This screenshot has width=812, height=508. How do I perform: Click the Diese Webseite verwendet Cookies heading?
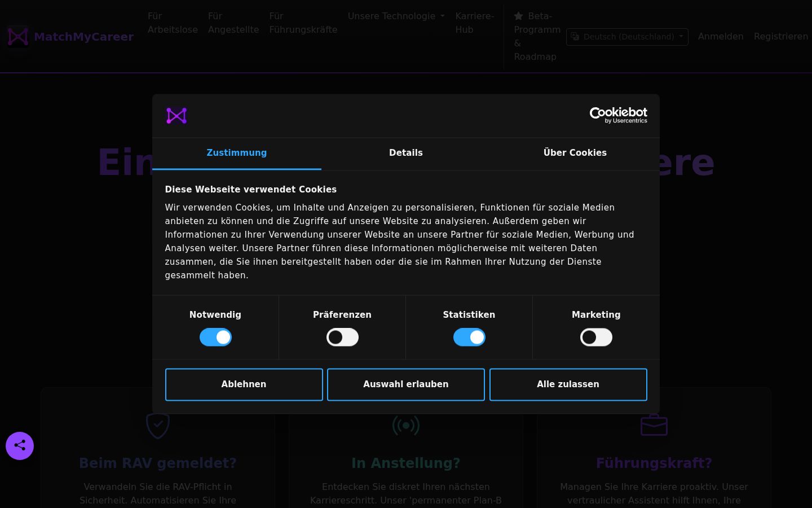click(251, 190)
